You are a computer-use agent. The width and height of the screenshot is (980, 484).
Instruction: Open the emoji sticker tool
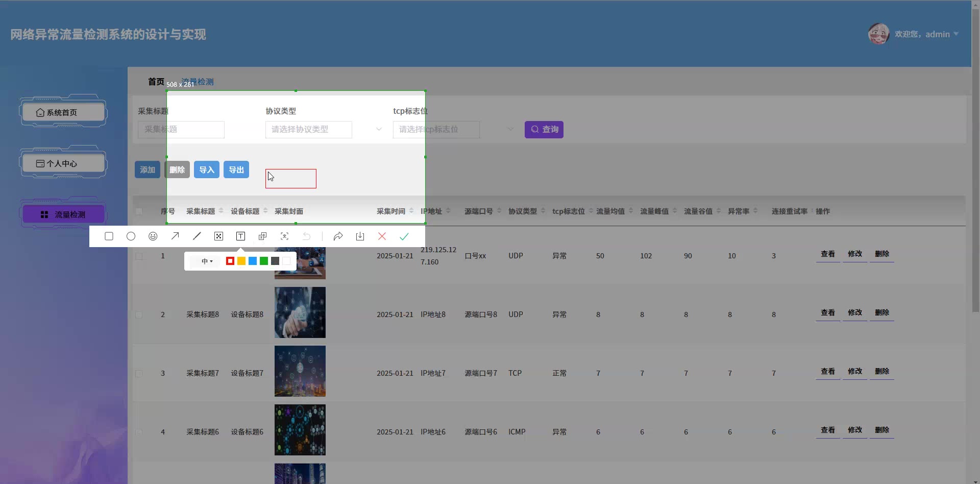[x=153, y=236]
